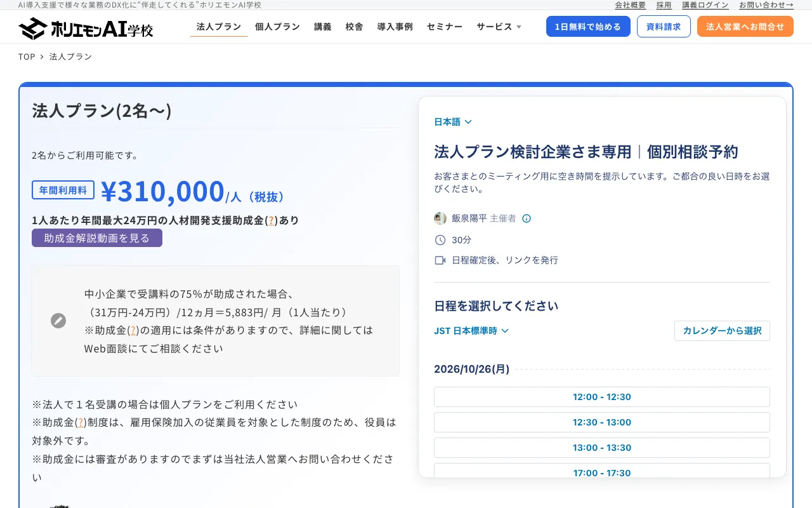Viewport: 812px width, 508px height.
Task: Click the organizer info icon beside 主催者
Action: coord(527,218)
